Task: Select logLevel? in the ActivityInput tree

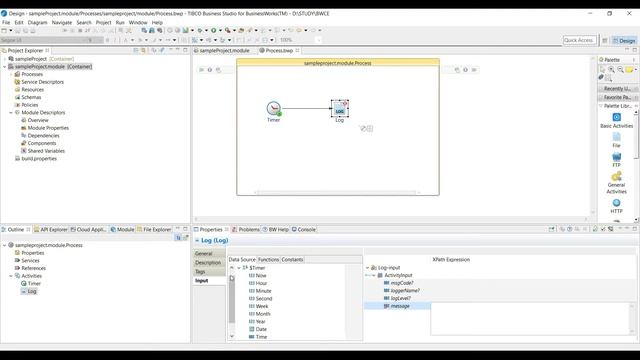Action: (x=397, y=298)
